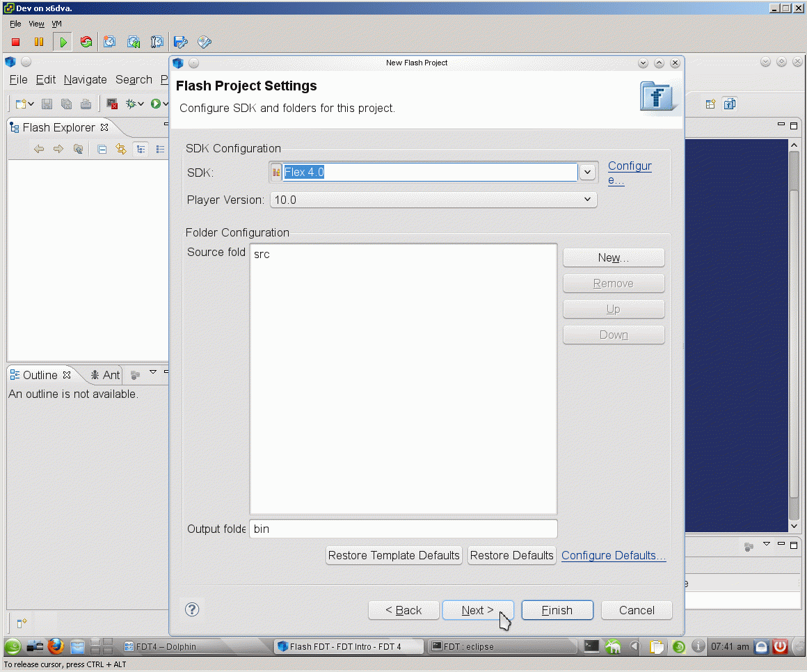This screenshot has width=807, height=672.
Task: Click Restore Defaults button
Action: click(x=511, y=556)
